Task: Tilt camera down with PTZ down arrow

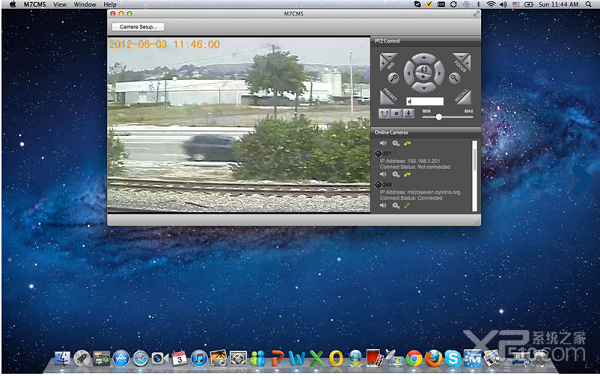Action: [x=424, y=87]
